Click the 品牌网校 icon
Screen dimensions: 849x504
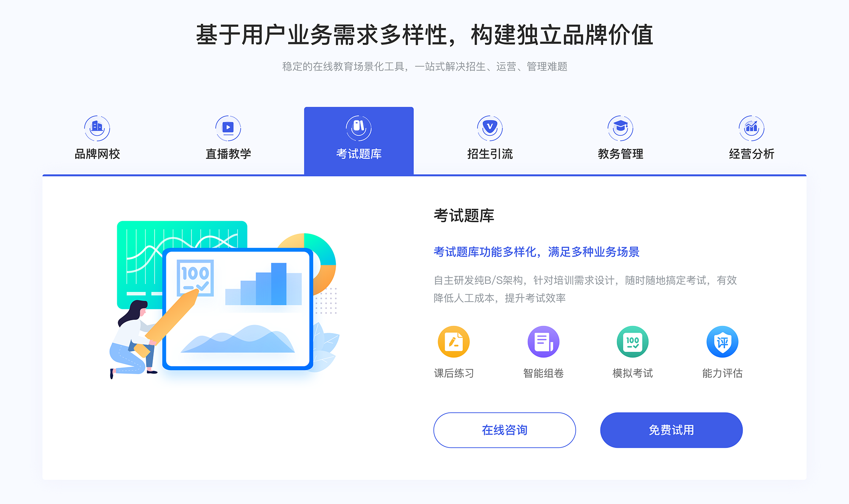tap(96, 126)
